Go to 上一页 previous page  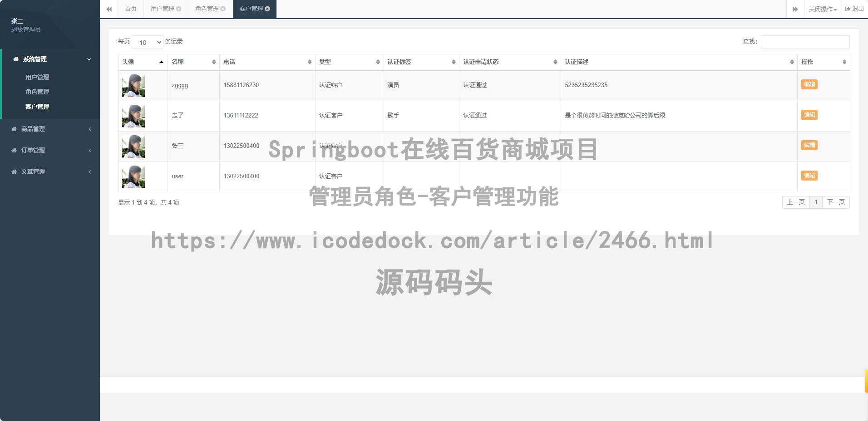[x=796, y=202]
